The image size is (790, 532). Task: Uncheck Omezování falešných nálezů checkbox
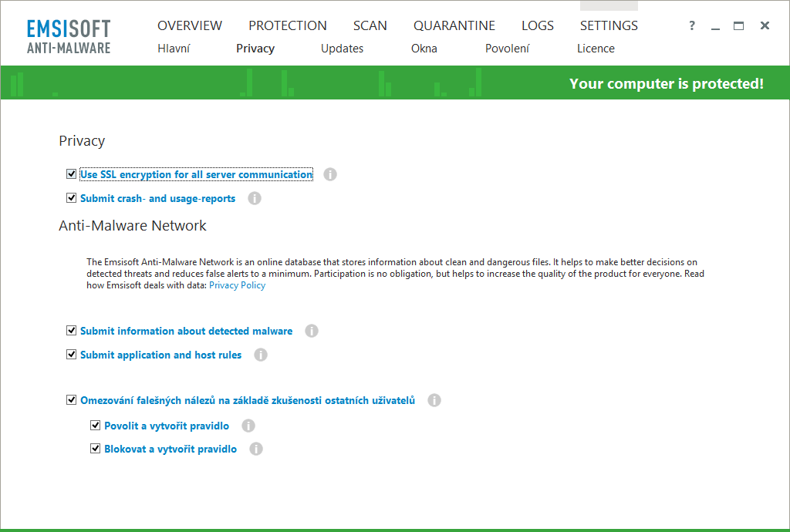(x=71, y=399)
